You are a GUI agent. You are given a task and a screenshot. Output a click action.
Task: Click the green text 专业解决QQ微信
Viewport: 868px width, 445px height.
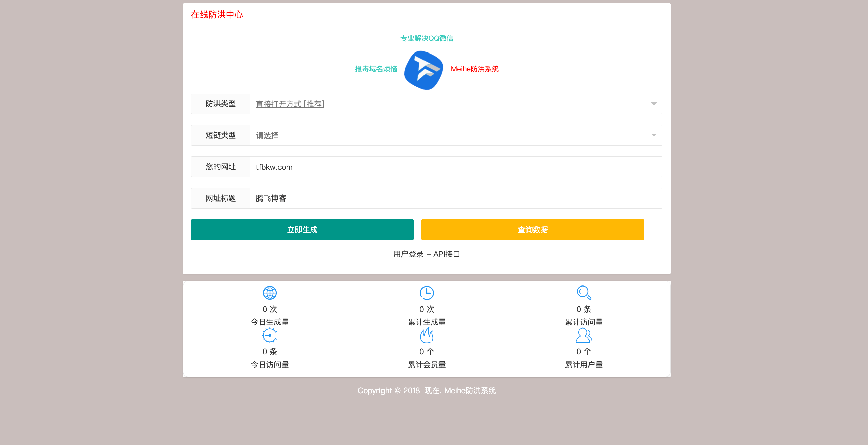[x=427, y=38]
